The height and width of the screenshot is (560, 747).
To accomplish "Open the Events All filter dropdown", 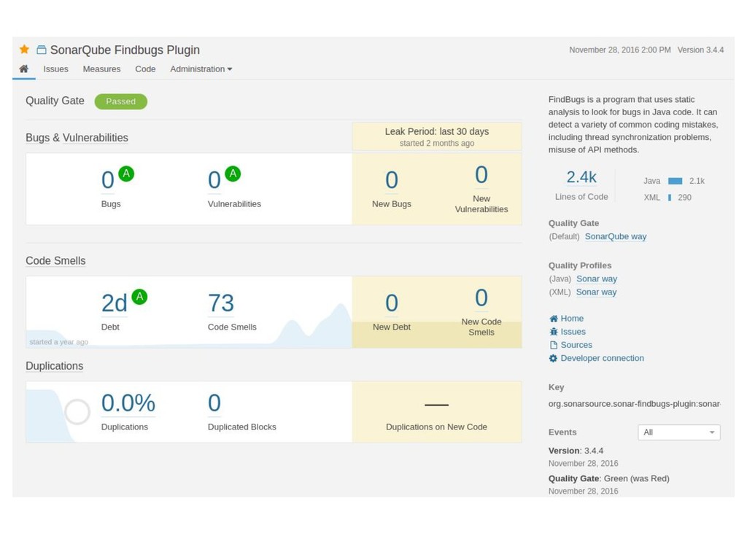I will (679, 432).
